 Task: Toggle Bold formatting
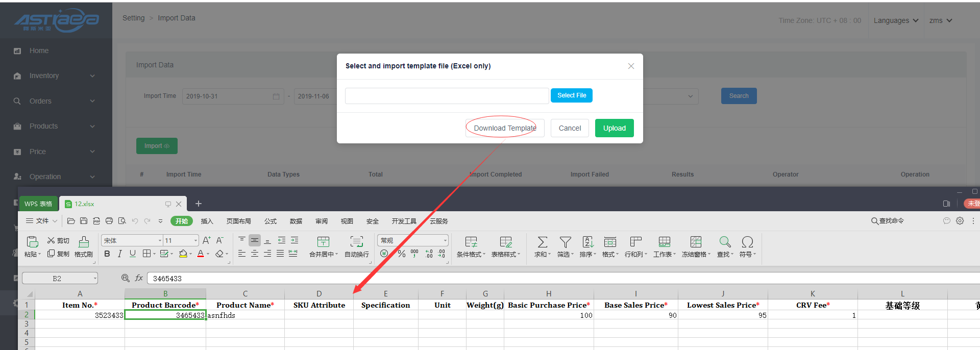coord(107,254)
